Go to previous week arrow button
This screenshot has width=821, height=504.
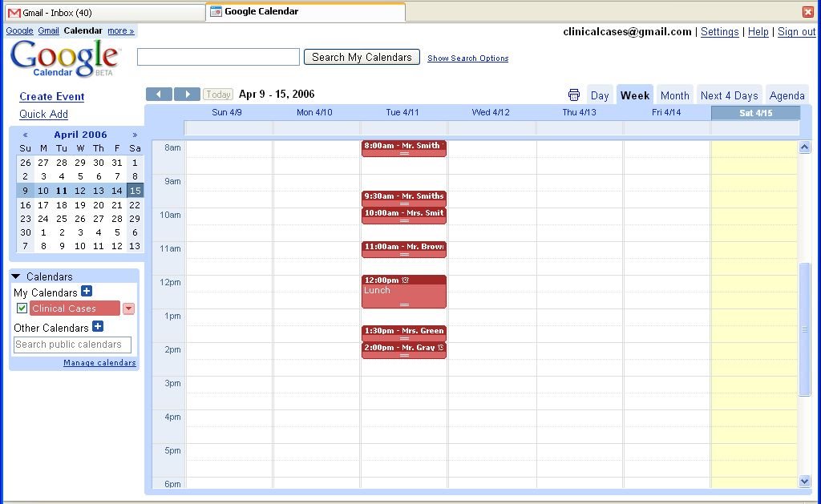[x=159, y=95]
